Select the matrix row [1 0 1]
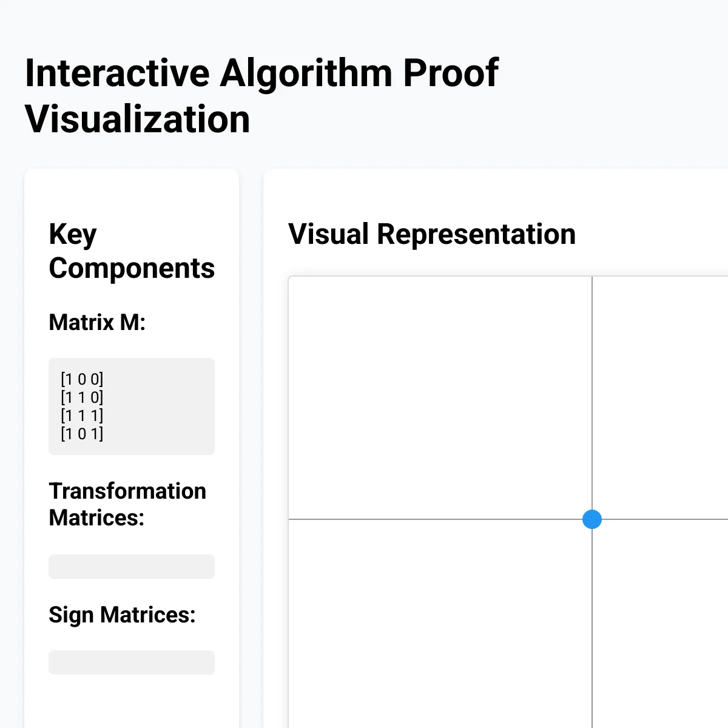728x728 pixels. pyautogui.click(x=82, y=434)
